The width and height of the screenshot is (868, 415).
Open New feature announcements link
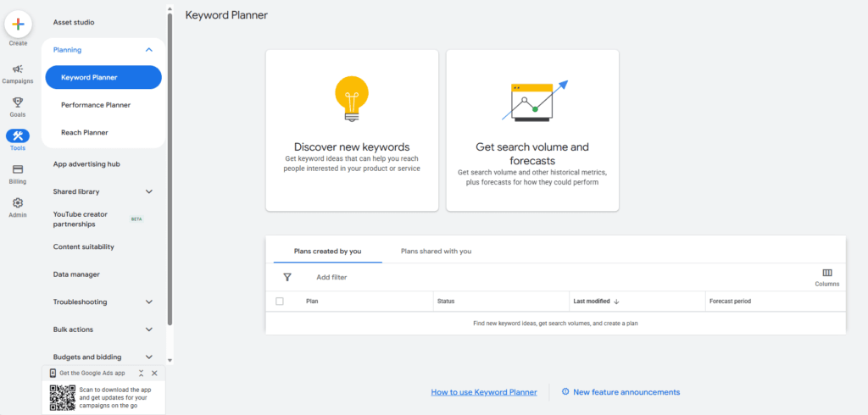pos(626,392)
